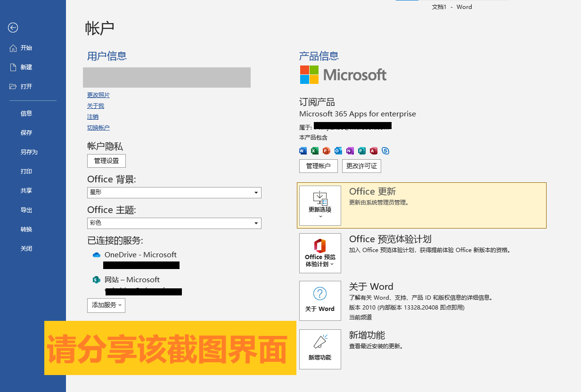Click the 帐户隐私 heading
This screenshot has width=581, height=392.
105,147
